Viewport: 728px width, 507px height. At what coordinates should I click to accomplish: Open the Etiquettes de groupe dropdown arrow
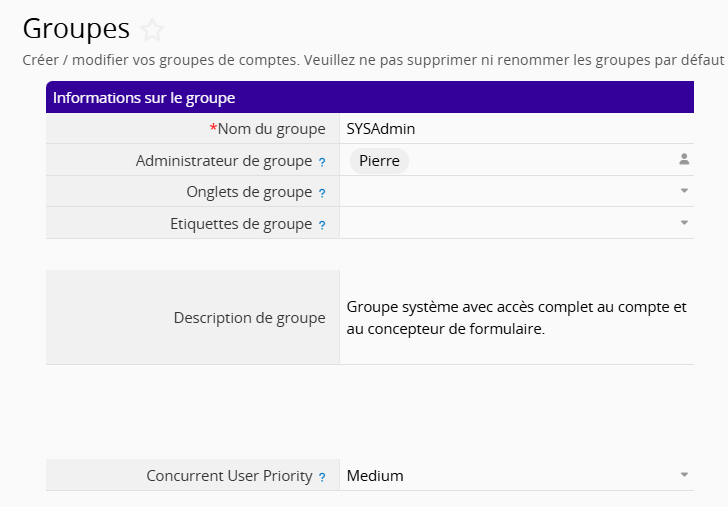point(684,223)
